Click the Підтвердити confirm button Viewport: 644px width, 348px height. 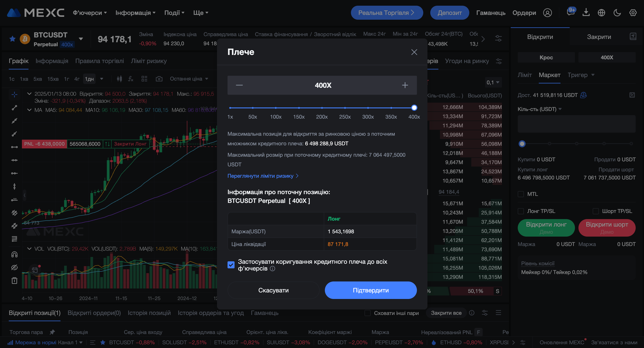click(370, 290)
